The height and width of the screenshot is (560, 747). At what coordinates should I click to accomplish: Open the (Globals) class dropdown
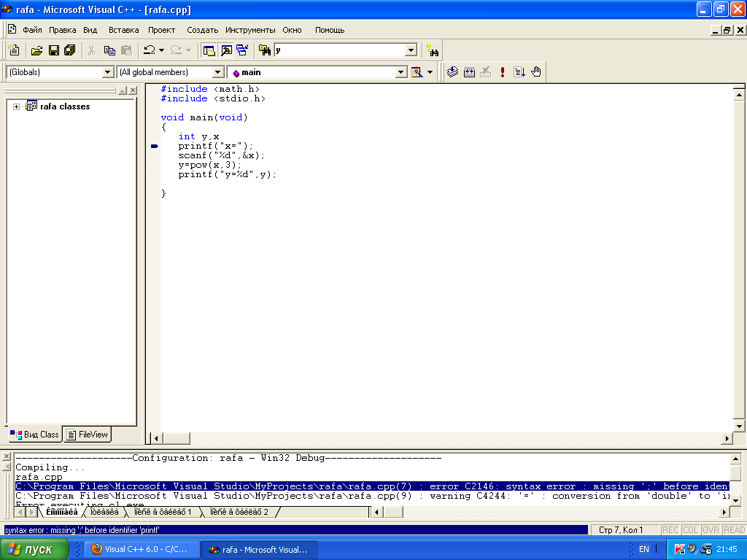(107, 72)
